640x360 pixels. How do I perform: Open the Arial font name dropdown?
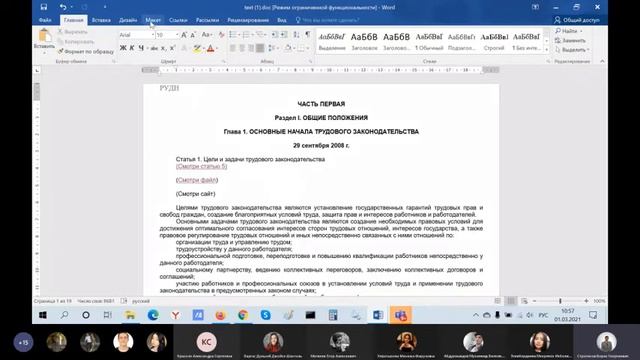coord(153,35)
